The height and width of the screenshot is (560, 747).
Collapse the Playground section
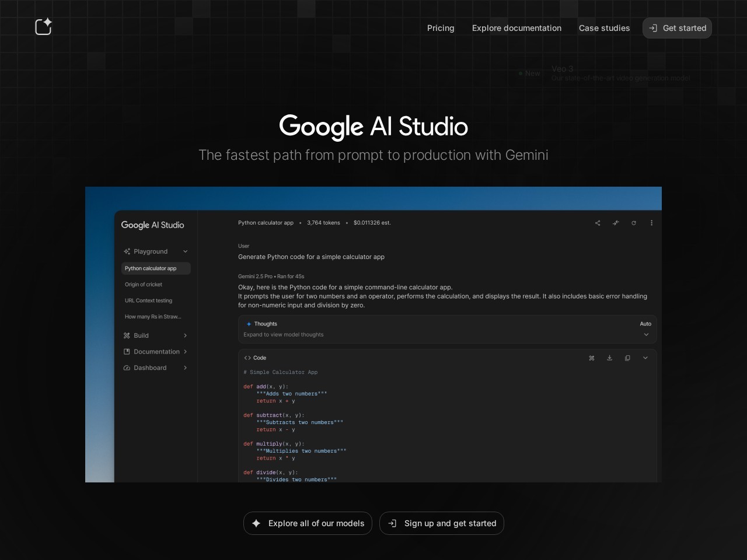[x=185, y=251]
